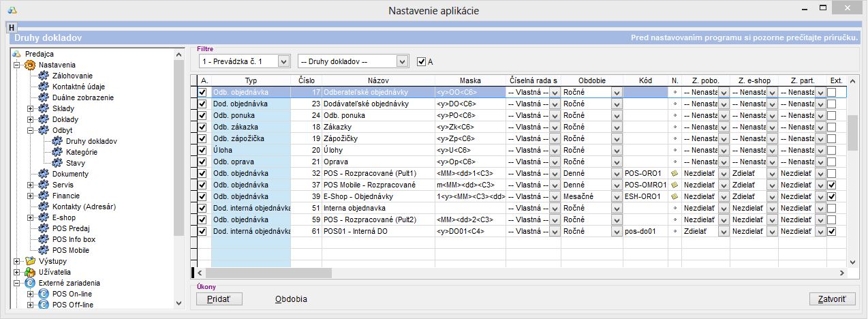This screenshot has height=319, width=868.
Task: Click the Užívatelia users icon
Action: (x=30, y=272)
